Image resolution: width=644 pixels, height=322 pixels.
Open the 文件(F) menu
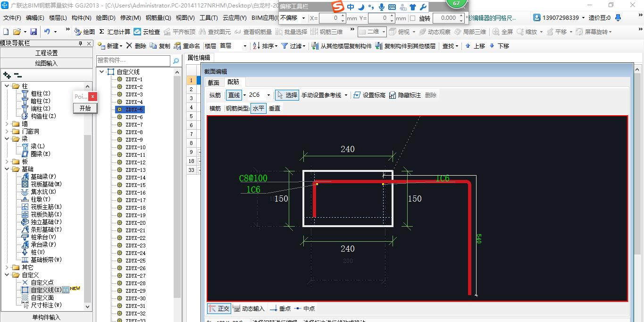(12, 17)
